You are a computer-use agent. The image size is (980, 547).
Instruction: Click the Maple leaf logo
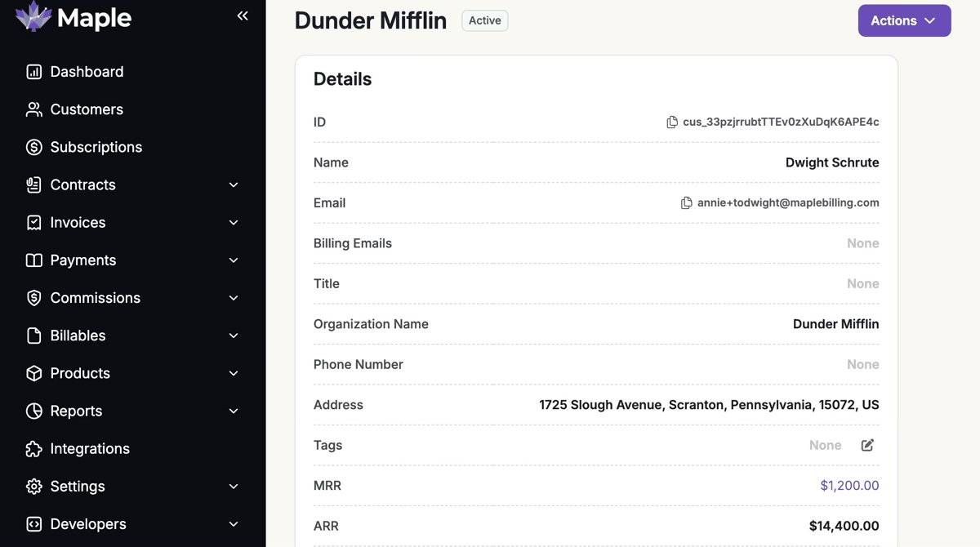(33, 16)
